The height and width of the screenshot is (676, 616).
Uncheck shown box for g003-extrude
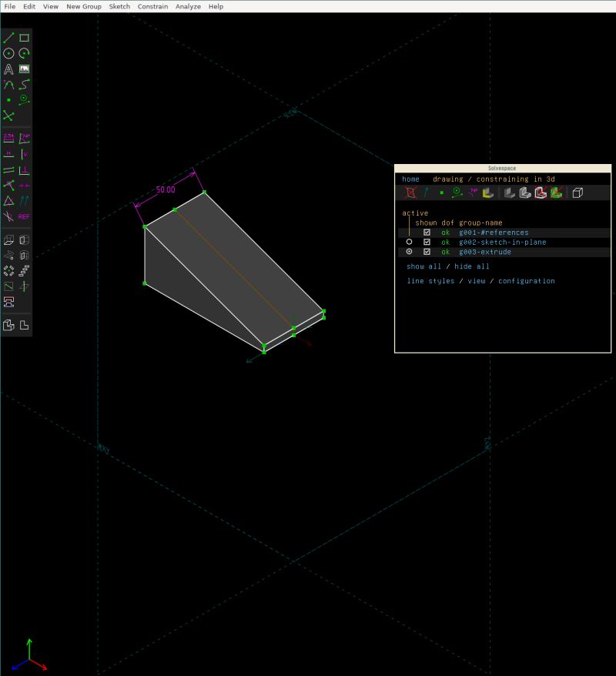point(427,252)
